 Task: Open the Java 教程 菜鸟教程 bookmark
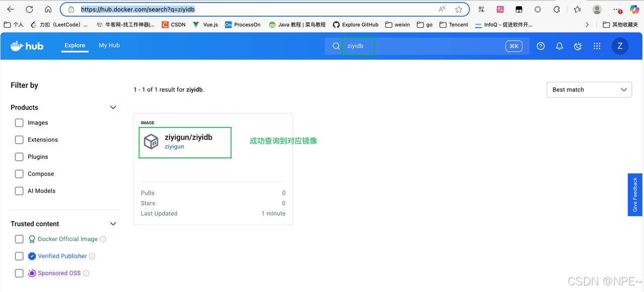[x=297, y=25]
